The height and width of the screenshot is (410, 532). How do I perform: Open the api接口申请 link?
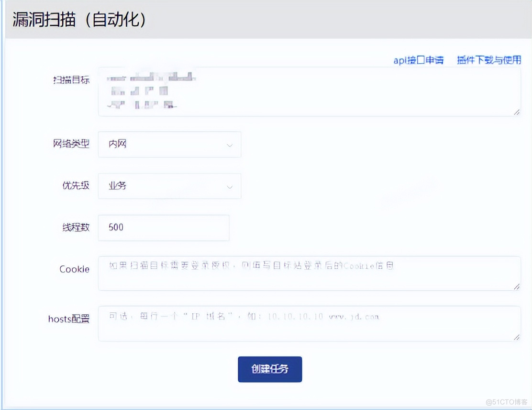[418, 60]
